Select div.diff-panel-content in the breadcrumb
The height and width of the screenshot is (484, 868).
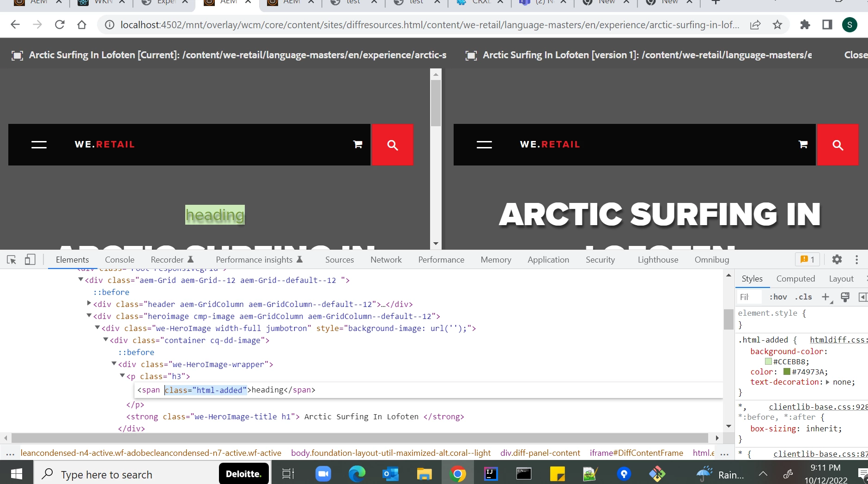click(x=540, y=453)
